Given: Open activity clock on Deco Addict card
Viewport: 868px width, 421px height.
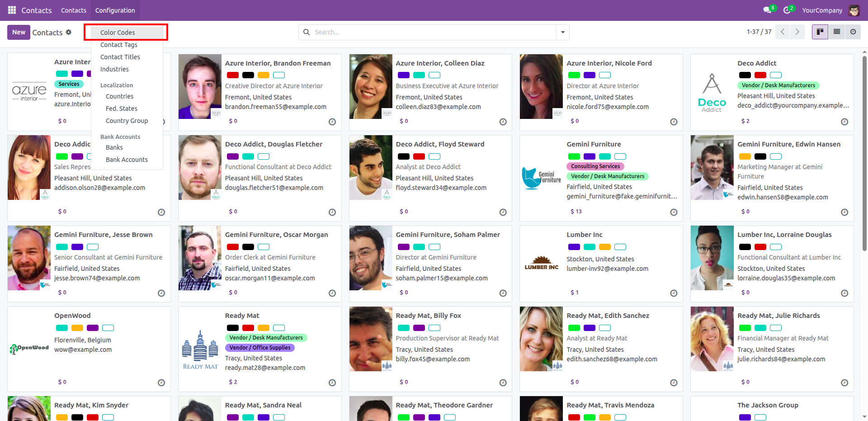Looking at the screenshot, I should coord(844,122).
